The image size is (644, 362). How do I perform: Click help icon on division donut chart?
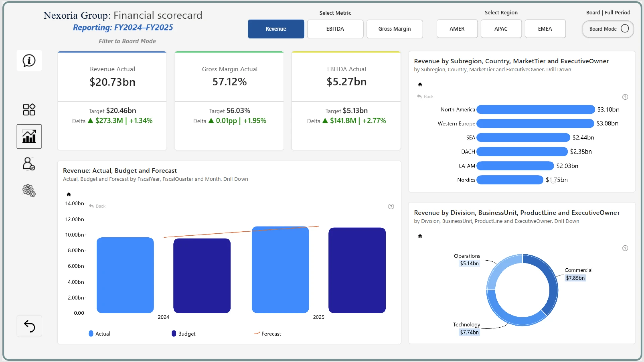point(625,248)
